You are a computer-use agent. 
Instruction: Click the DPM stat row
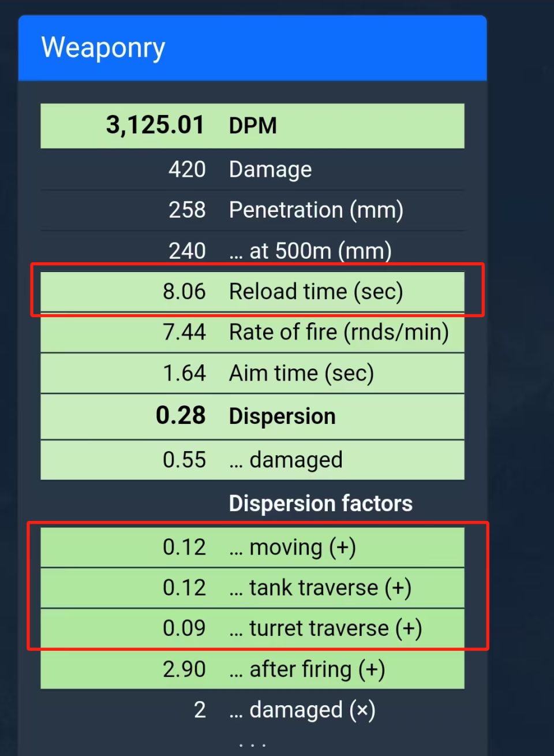[252, 125]
